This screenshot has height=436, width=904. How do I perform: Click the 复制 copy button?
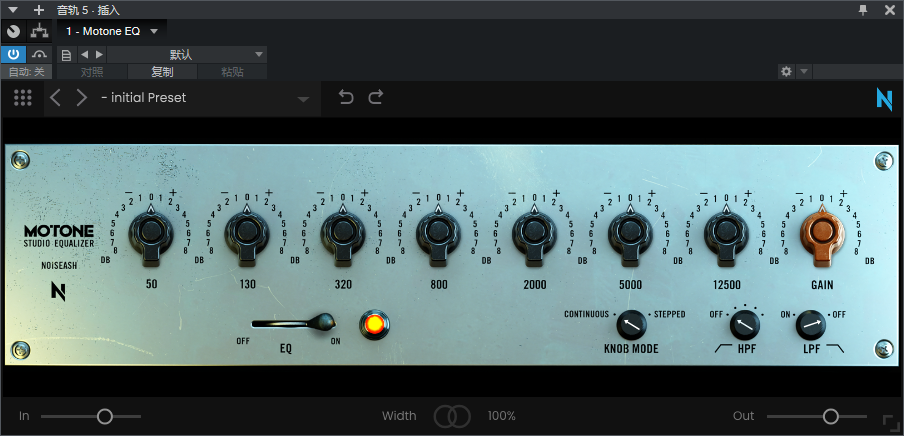163,72
